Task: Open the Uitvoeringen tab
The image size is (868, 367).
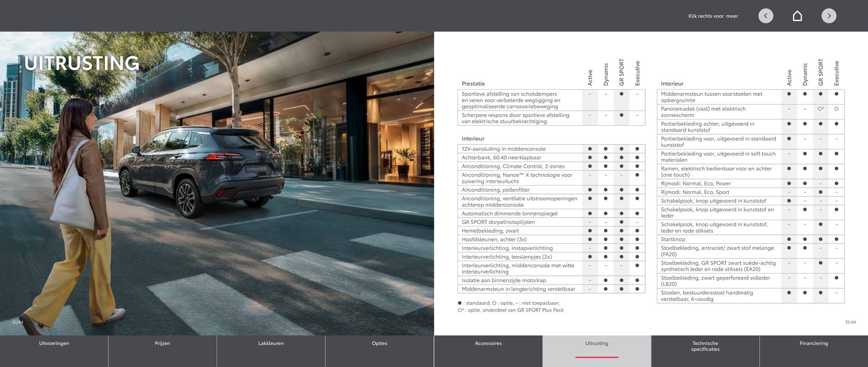Action: click(54, 344)
